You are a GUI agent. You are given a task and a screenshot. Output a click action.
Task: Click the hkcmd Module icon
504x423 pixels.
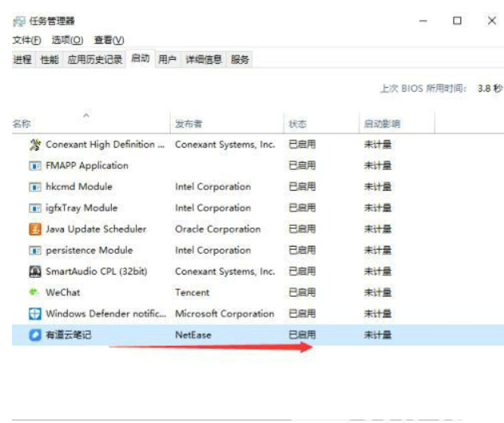tap(35, 187)
